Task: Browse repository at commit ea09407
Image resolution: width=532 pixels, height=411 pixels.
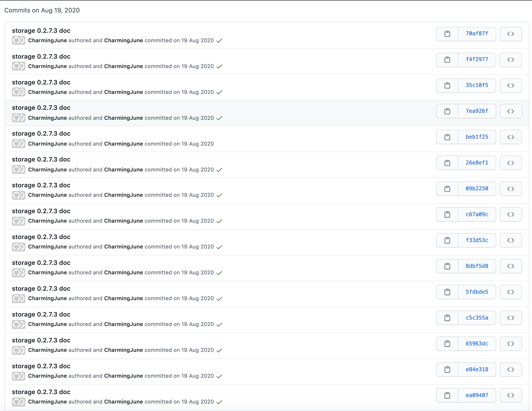Action: (510, 395)
